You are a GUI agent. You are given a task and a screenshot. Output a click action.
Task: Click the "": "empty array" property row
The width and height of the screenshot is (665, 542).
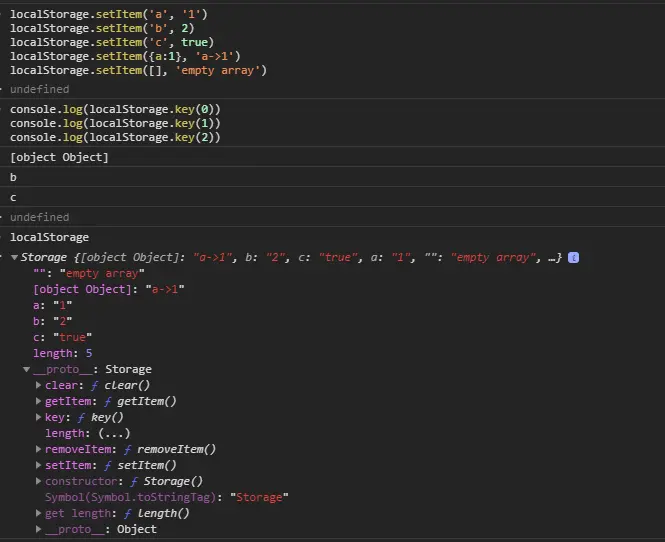89,274
